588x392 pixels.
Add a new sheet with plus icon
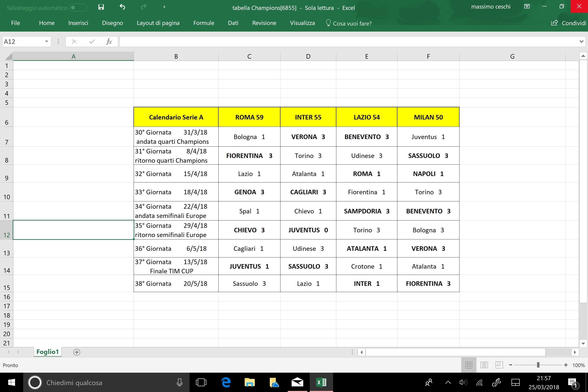pyautogui.click(x=77, y=352)
